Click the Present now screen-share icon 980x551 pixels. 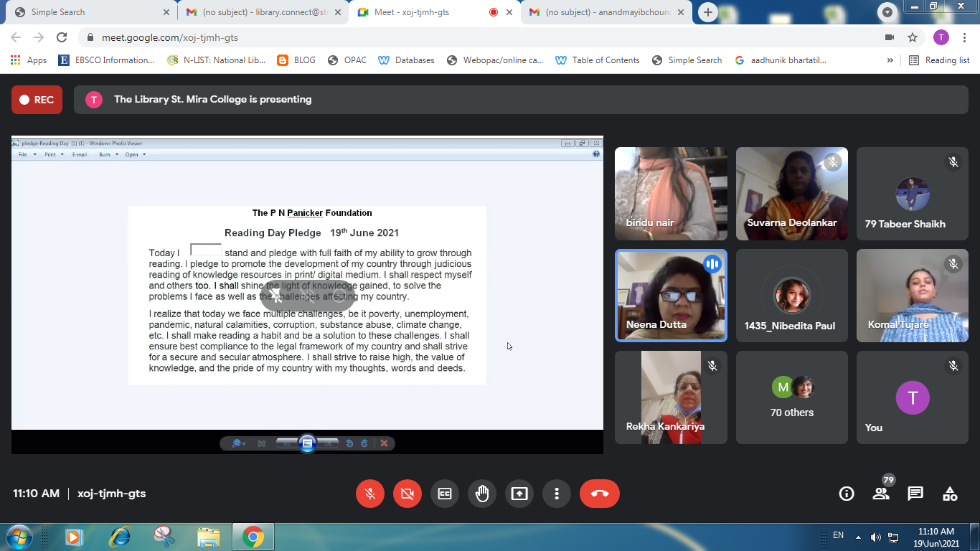519,494
